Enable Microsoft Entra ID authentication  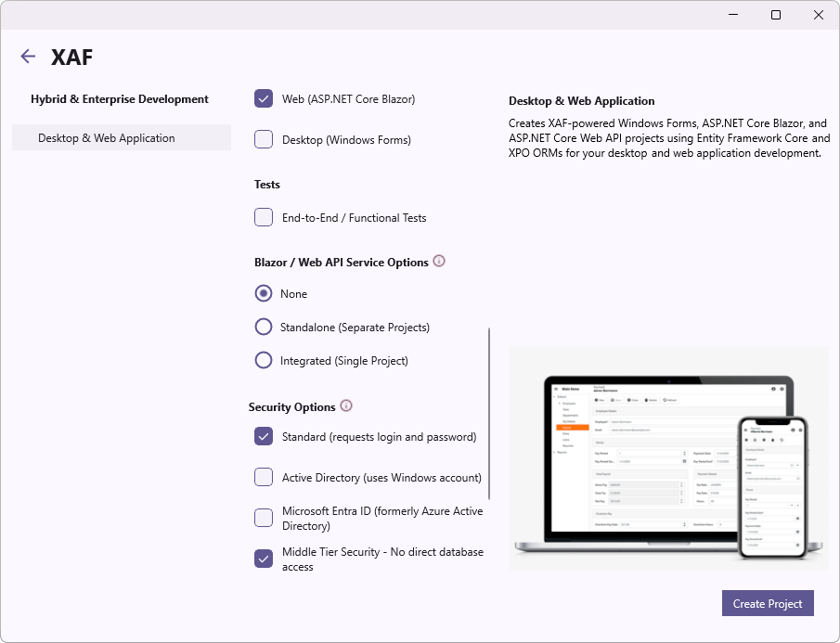tap(264, 518)
